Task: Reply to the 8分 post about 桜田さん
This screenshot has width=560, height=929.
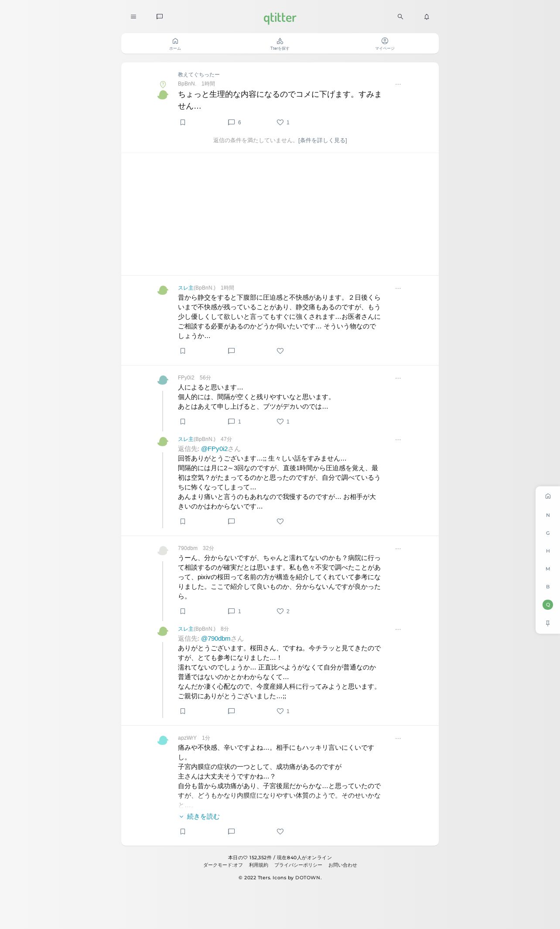Action: 232,711
